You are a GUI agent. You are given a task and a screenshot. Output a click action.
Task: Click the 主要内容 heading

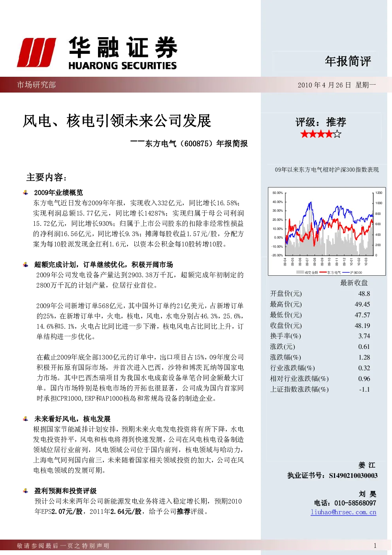[47, 177]
